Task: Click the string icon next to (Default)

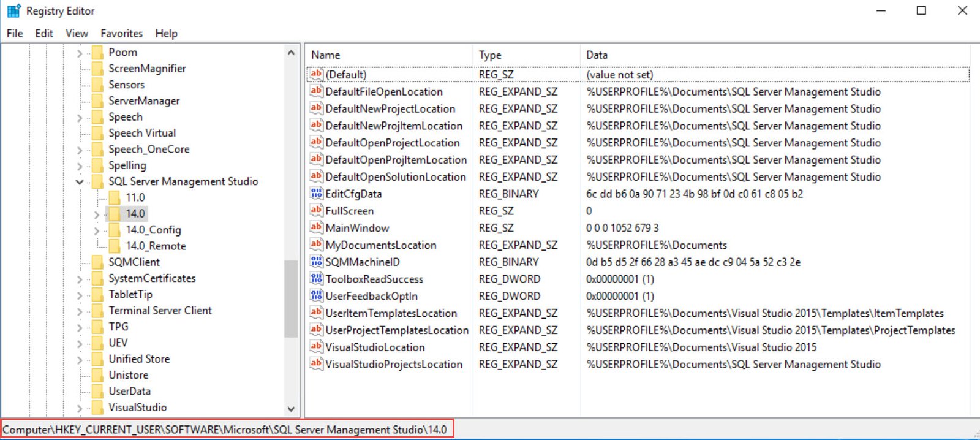Action: click(316, 74)
